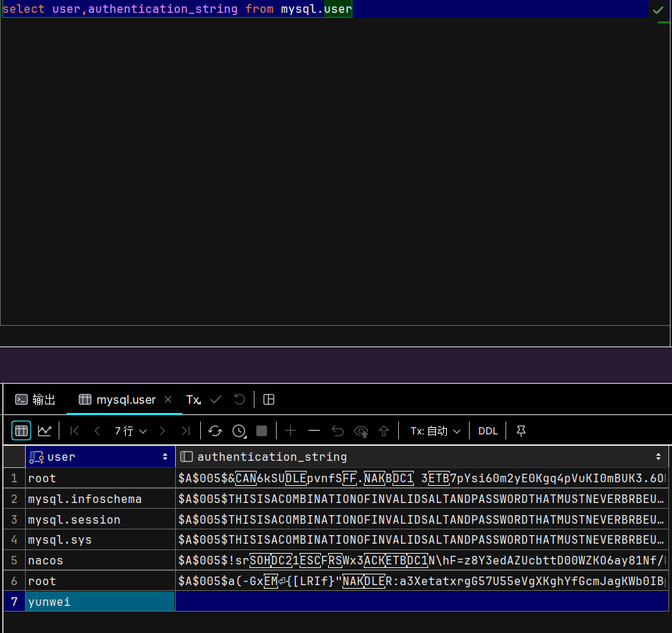Sort by authentication_string column arrows
This screenshot has height=633, width=672.
(658, 457)
